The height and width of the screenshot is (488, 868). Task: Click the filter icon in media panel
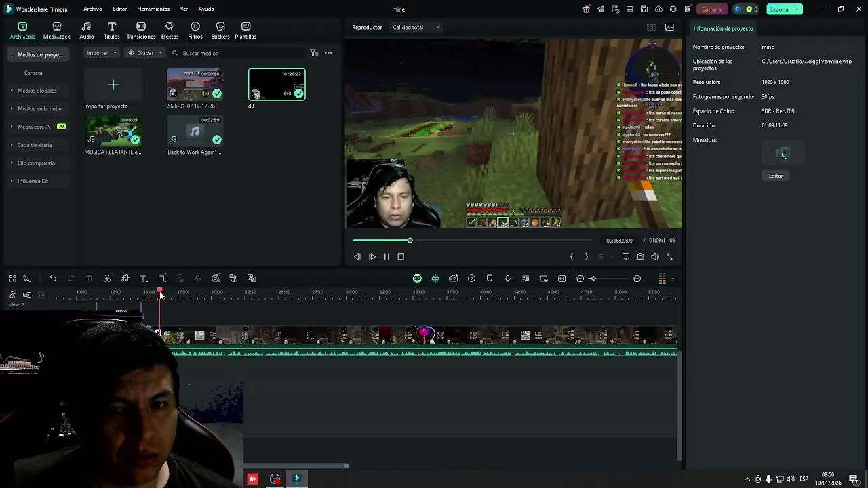(314, 53)
